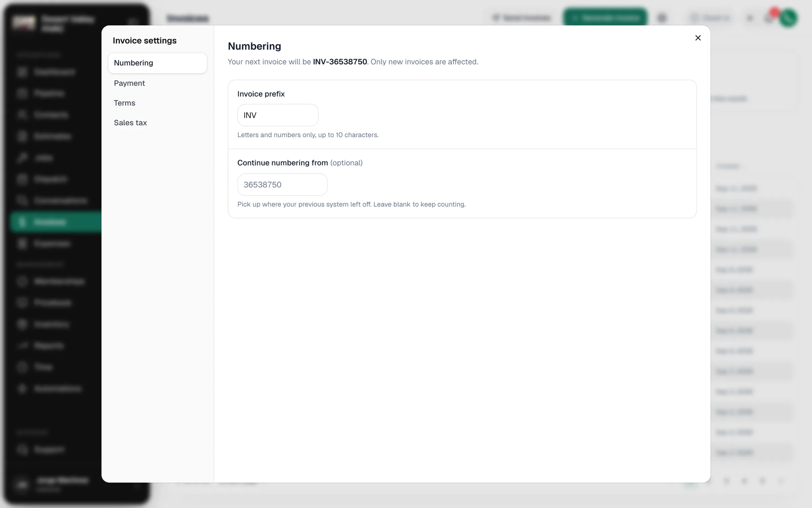Click the 'Pick up where your previous system' text
The height and width of the screenshot is (508, 812).
[352, 204]
